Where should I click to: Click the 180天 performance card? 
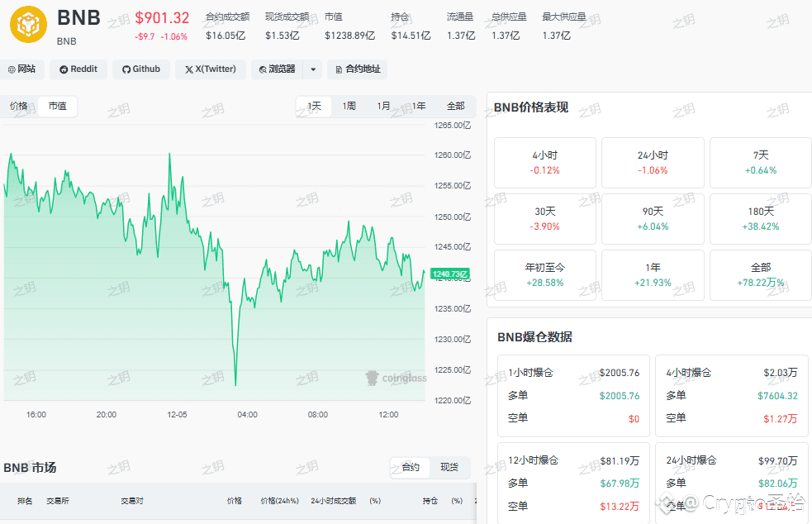[x=760, y=219]
